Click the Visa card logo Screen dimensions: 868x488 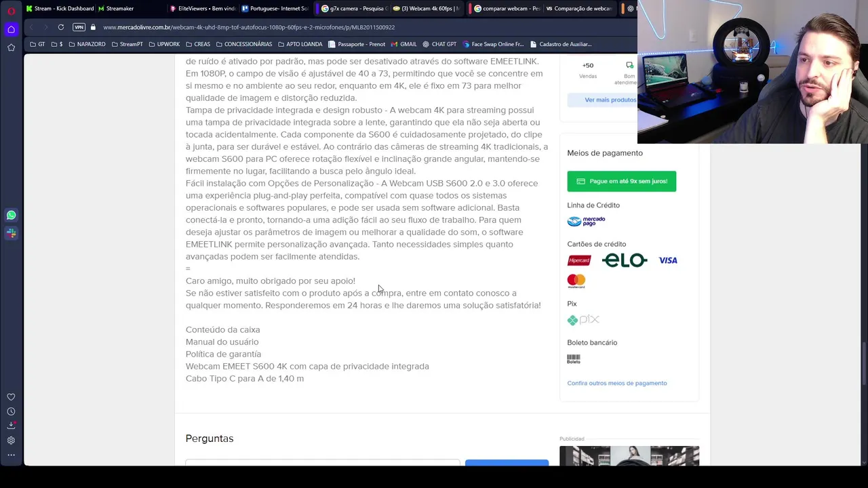coord(668,260)
